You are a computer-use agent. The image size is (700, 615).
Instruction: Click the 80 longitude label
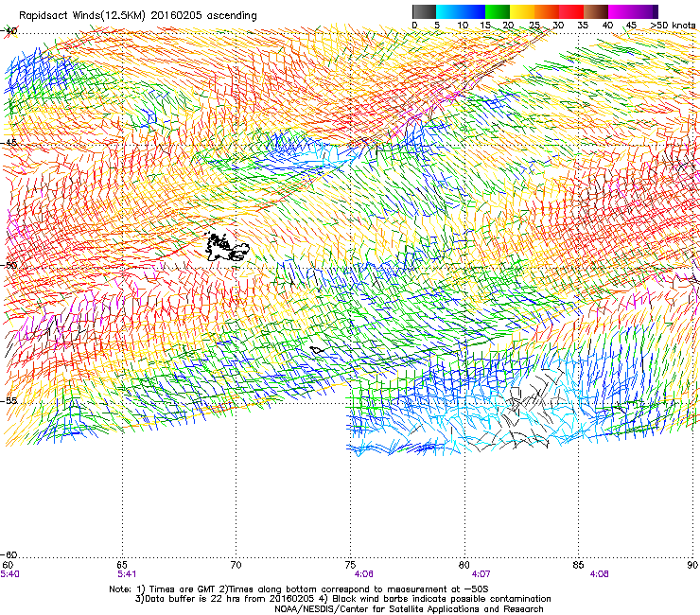[x=464, y=565]
